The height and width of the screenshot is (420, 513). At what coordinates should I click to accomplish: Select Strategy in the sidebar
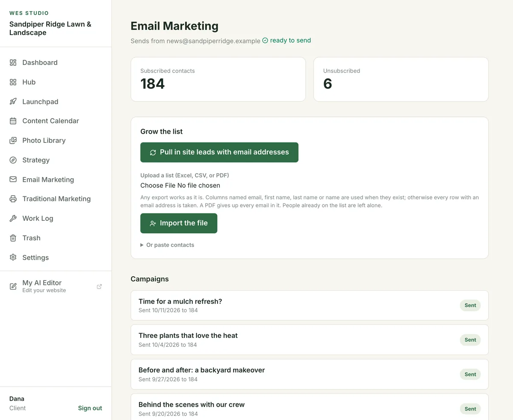click(56, 160)
